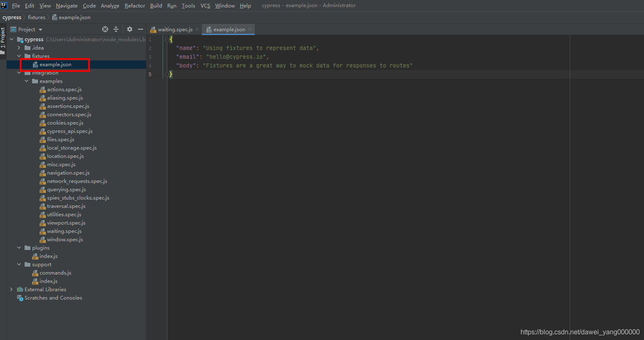
Task: Click the actions.spec.js file icon
Action: (43, 90)
